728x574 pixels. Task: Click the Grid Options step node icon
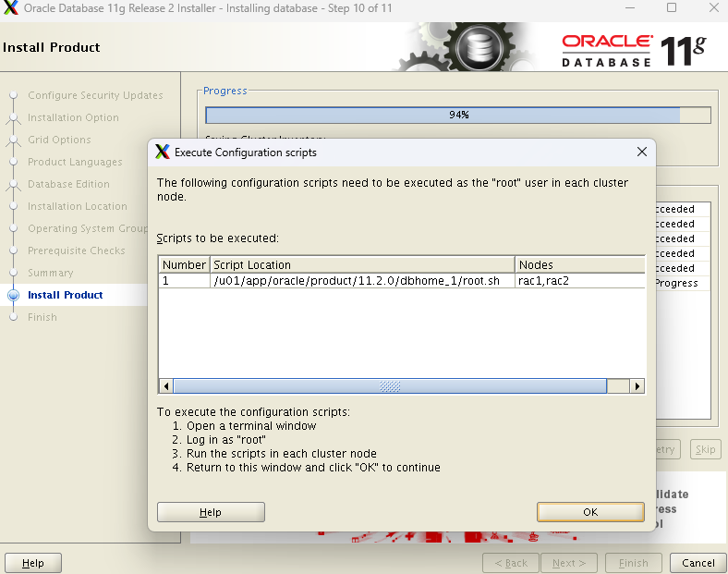pyautogui.click(x=14, y=140)
